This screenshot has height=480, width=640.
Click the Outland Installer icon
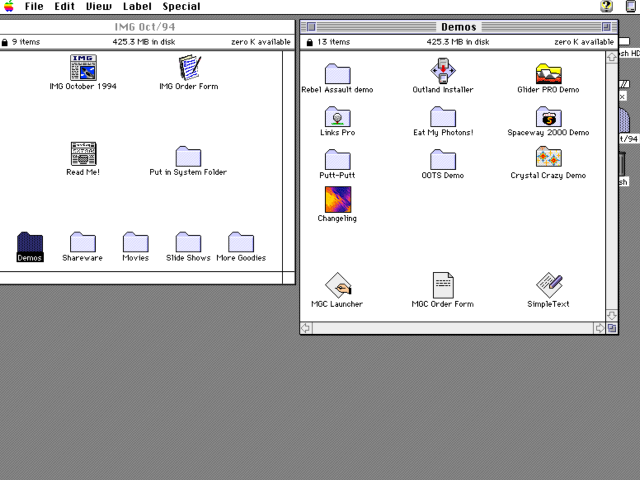pyautogui.click(x=443, y=71)
